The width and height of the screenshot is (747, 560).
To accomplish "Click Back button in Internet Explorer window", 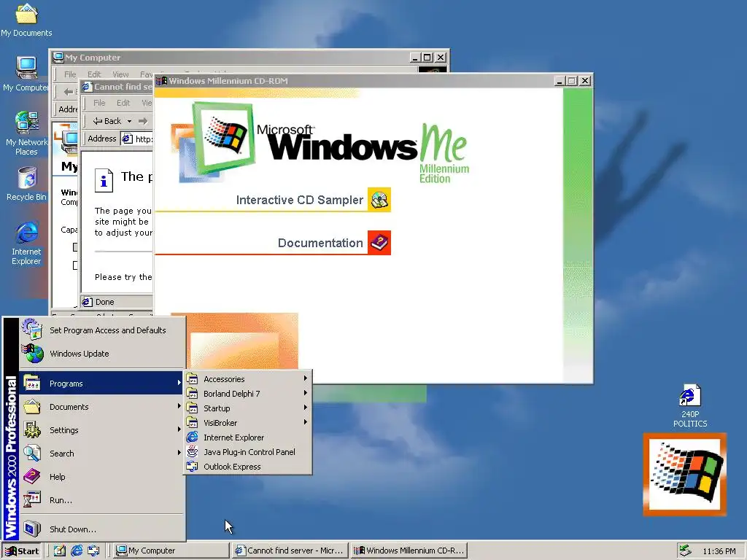I will (x=107, y=121).
